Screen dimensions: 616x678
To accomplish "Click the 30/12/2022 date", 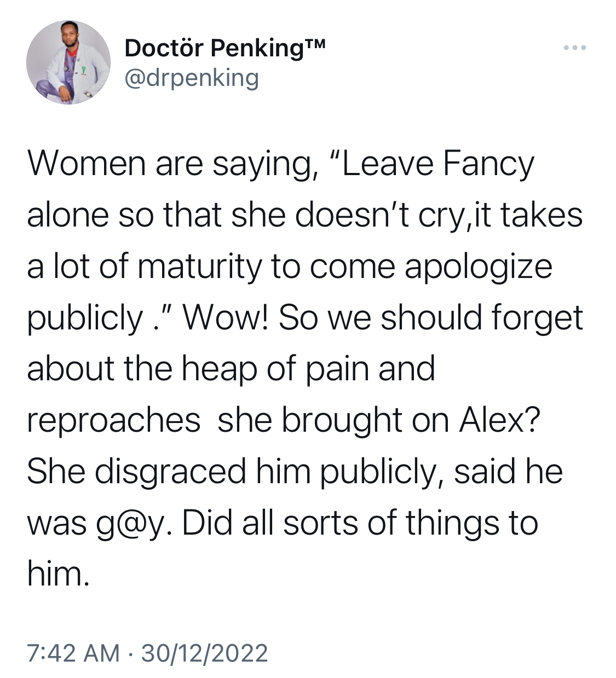I will 205,653.
